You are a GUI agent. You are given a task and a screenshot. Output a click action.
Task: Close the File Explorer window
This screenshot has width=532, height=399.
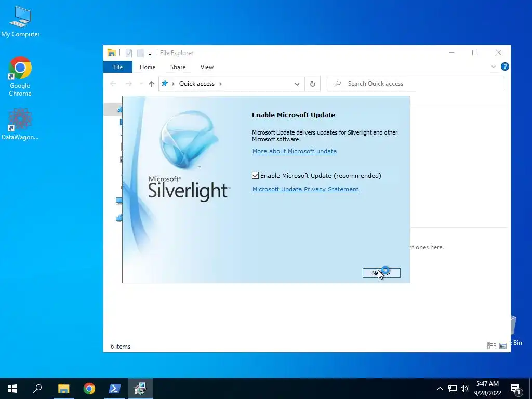click(x=498, y=52)
